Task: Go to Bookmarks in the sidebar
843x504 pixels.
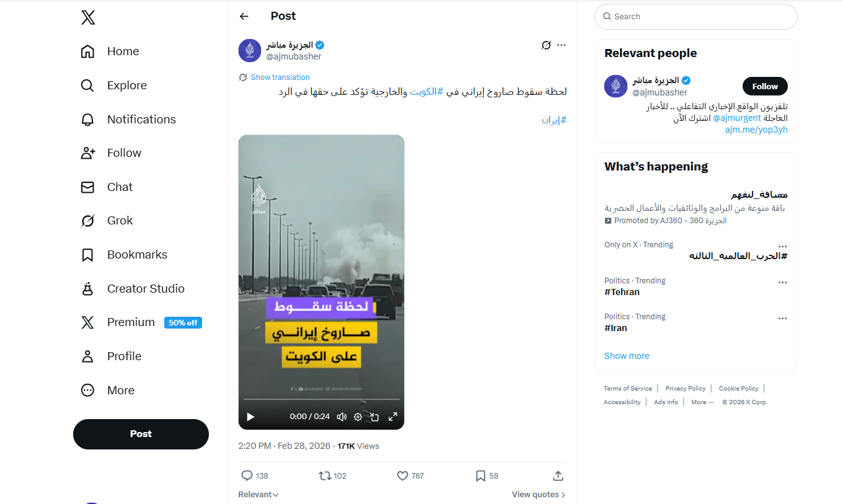Action: tap(136, 255)
